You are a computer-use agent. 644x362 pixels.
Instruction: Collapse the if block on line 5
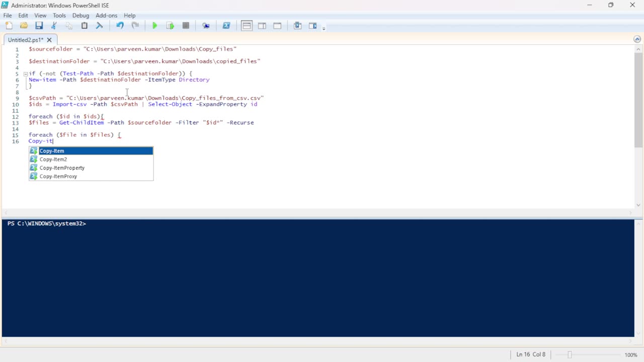(25, 74)
